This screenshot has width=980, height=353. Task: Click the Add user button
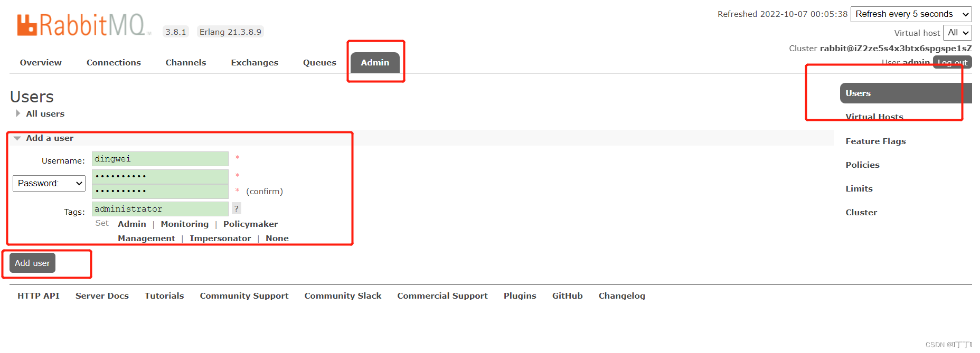[32, 263]
